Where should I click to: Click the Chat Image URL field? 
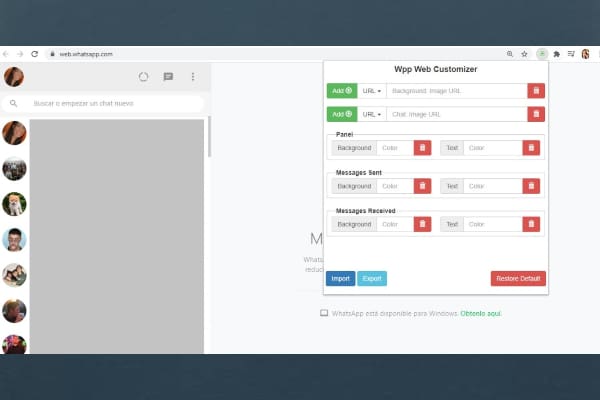pos(457,114)
